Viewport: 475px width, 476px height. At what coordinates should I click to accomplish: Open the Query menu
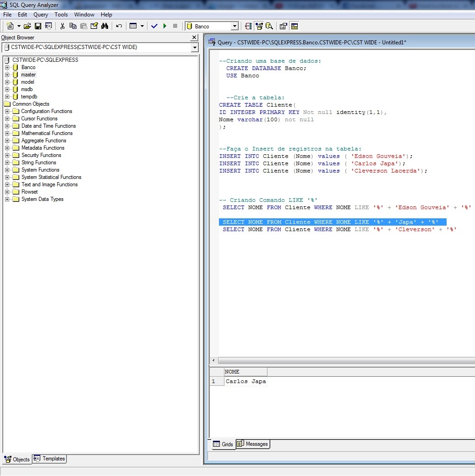40,14
